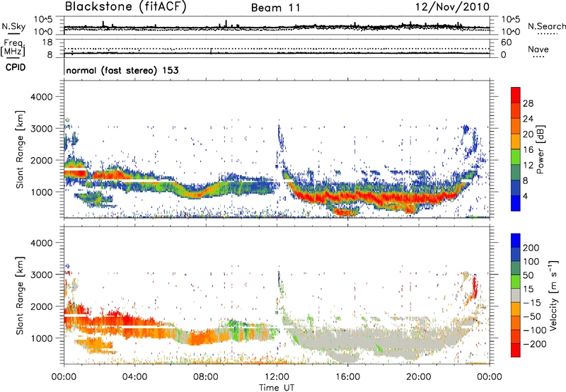Image resolution: width=566 pixels, height=392 pixels.
Task: Click the 'Freq. [MHz]' axis label
Action: coord(13,48)
